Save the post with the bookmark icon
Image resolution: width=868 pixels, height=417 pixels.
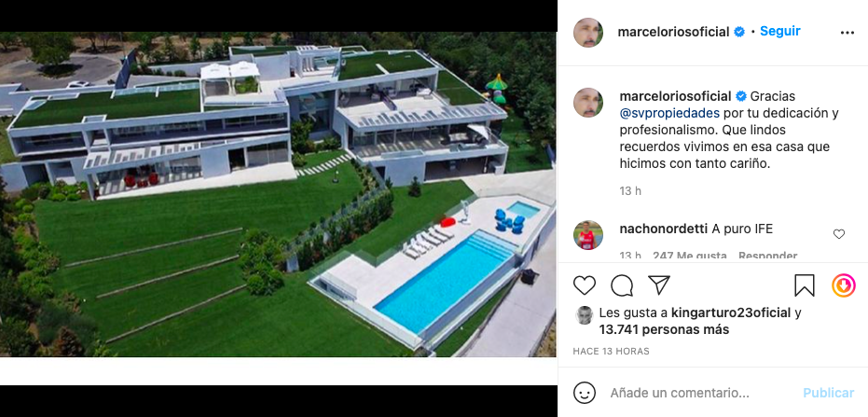tap(805, 285)
